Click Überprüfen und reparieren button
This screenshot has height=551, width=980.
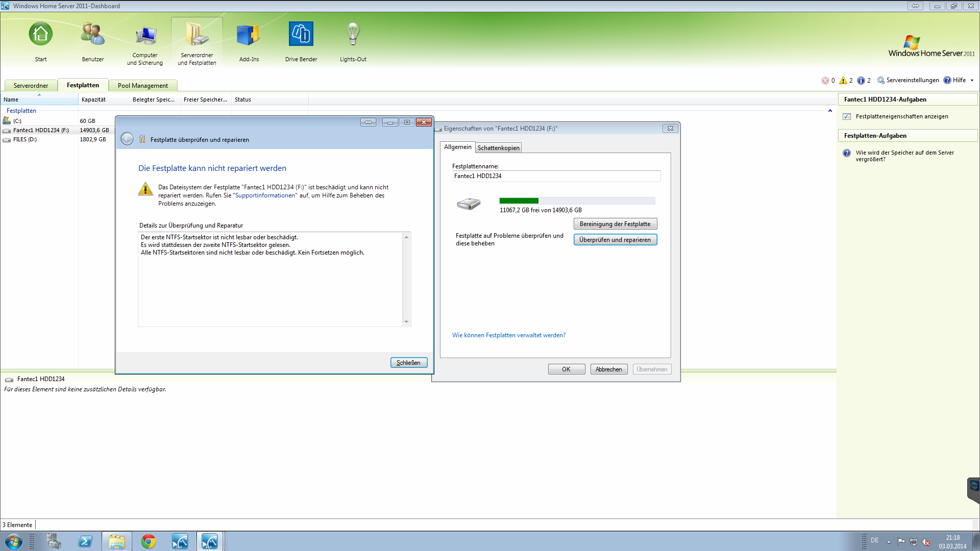(615, 240)
